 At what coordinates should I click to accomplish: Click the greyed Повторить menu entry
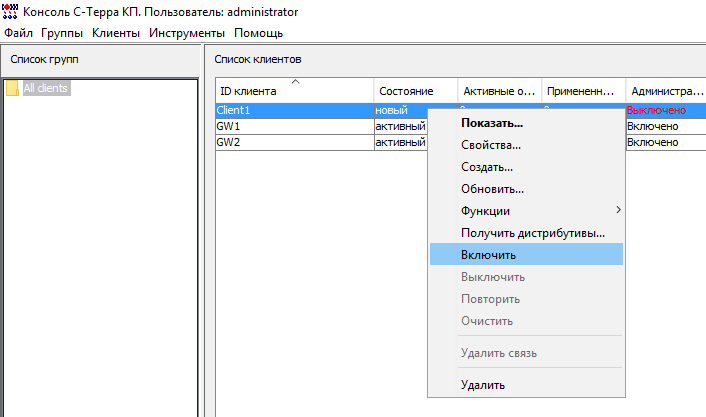click(526, 299)
